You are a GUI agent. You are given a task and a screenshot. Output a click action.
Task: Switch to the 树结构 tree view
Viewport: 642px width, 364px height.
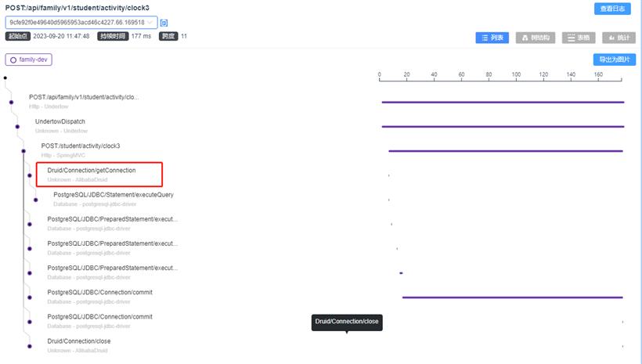point(536,38)
